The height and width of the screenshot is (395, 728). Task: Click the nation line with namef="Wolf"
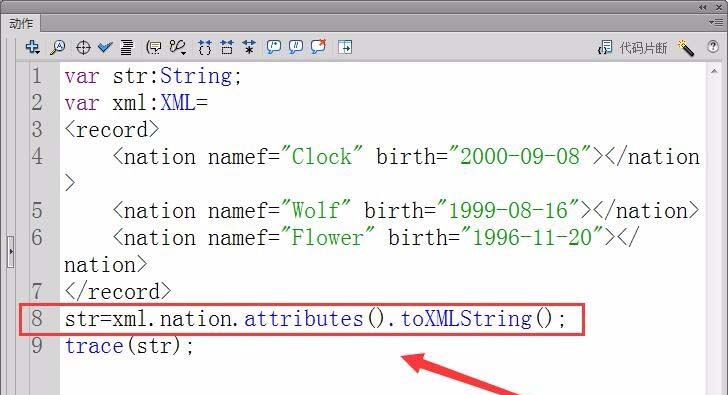pyautogui.click(x=405, y=210)
